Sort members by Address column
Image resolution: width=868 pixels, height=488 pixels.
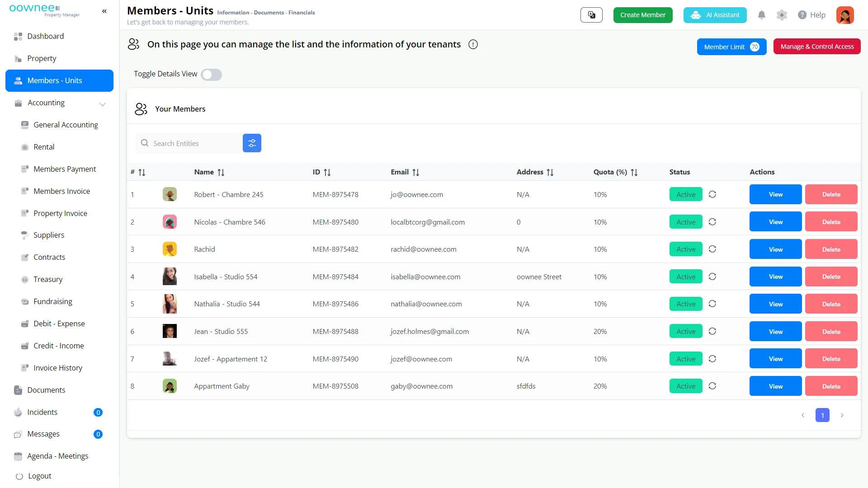pyautogui.click(x=550, y=172)
